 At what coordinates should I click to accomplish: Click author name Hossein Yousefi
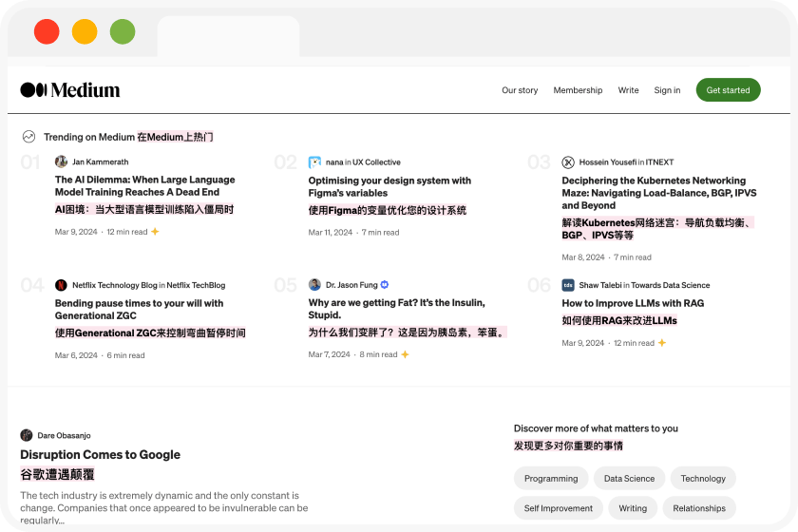click(608, 162)
